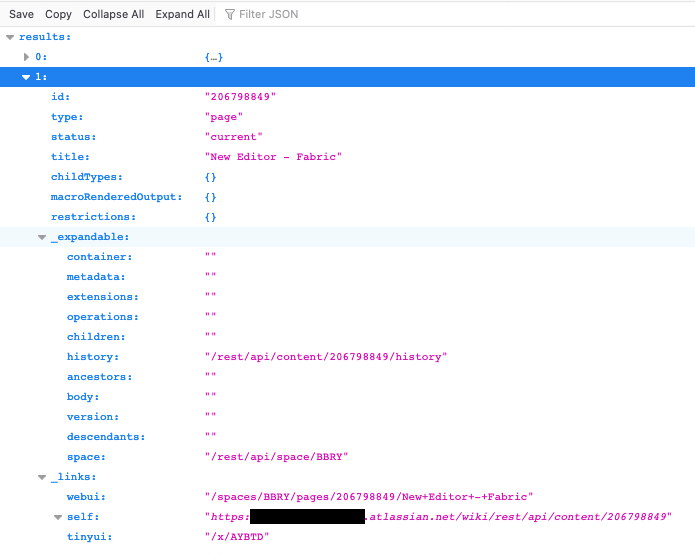Select the type key row
This screenshot has width=695, height=553.
pos(67,117)
